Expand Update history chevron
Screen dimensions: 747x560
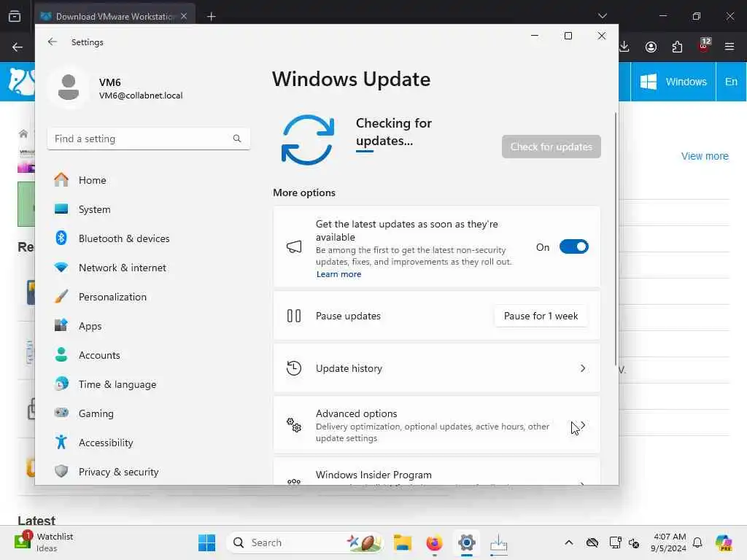click(583, 368)
